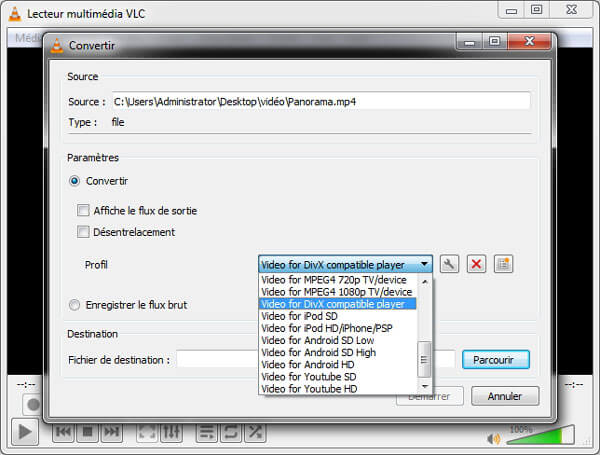
Task: Minimize the VLC main window
Action: click(x=511, y=10)
